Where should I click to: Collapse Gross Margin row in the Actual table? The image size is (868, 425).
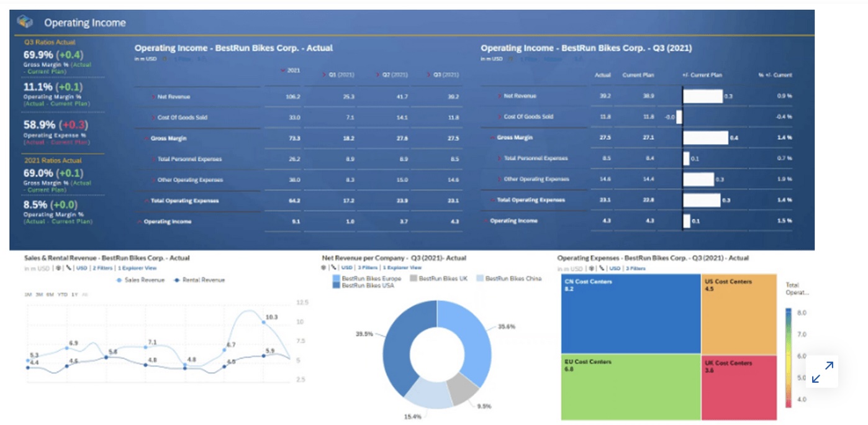146,139
